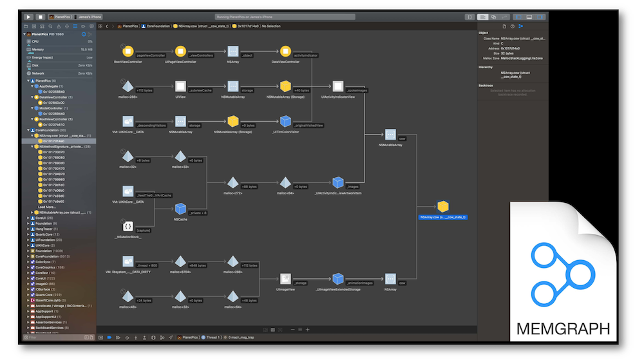The width and height of the screenshot is (644, 360).
Task: Open the Project navigator folder icon
Action: pos(26,26)
